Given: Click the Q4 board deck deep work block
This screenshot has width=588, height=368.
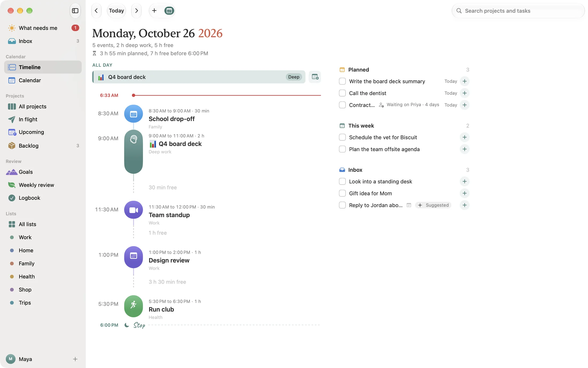Looking at the screenshot, I should point(133,151).
